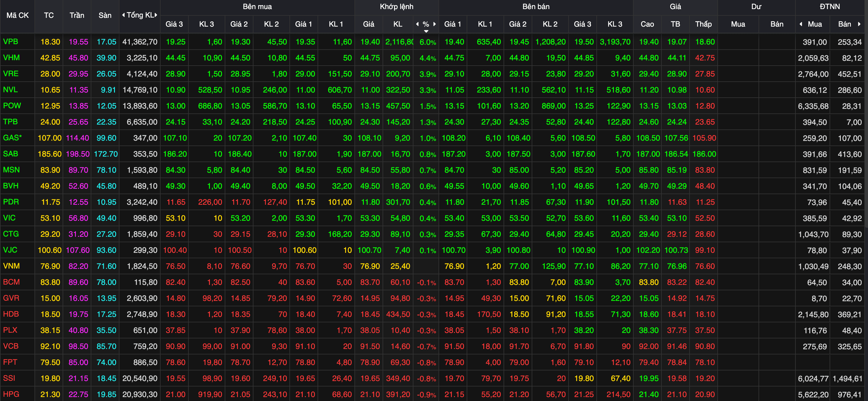Image resolution: width=868 pixels, height=401 pixels.
Task: Click HDB matched volume 434,50
Action: click(x=398, y=315)
